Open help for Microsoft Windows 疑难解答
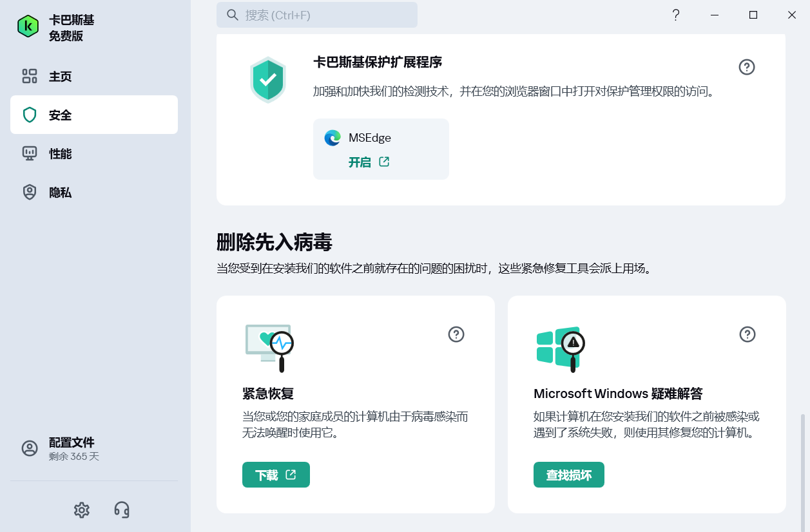 pos(747,334)
